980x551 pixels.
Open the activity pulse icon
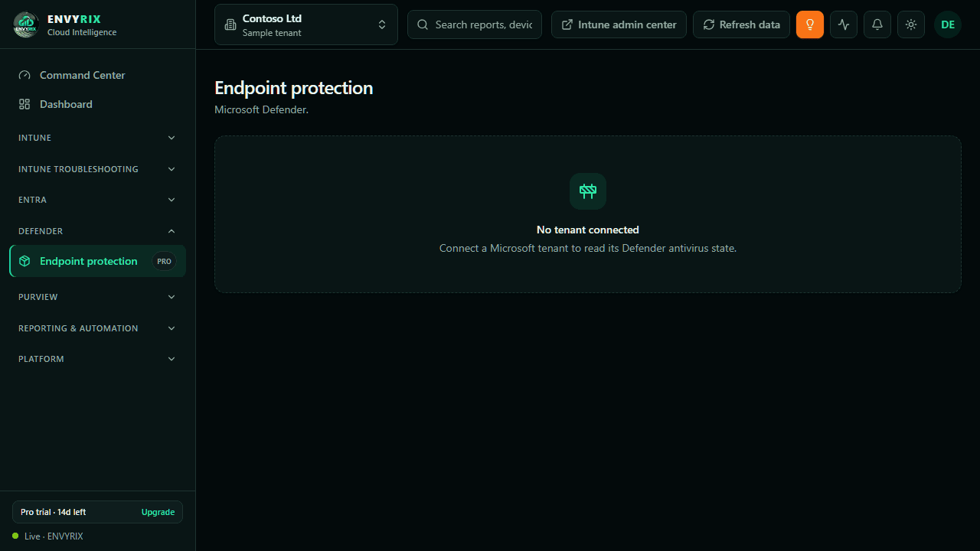pyautogui.click(x=844, y=24)
